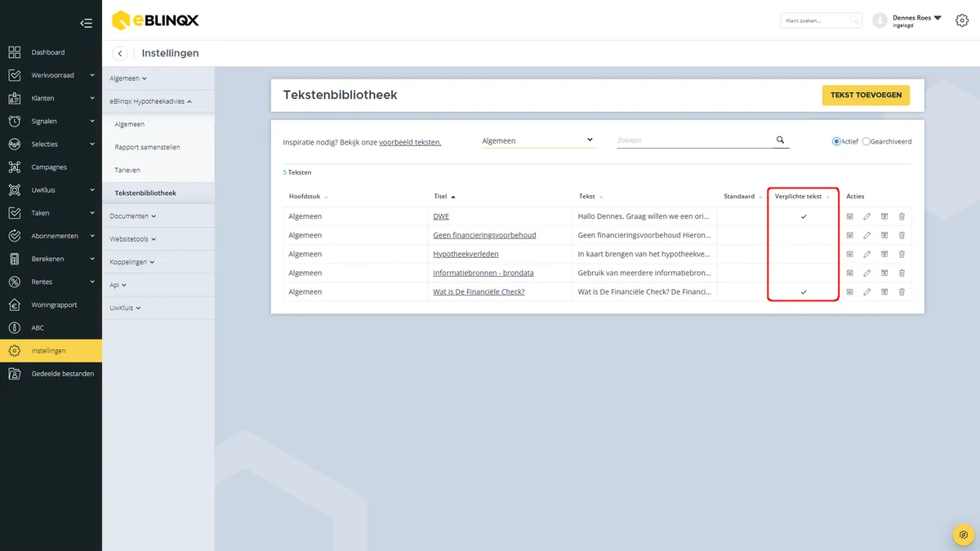Screen dimensions: 980x551
Task: Open the yellow help widget icon
Action: [x=964, y=535]
